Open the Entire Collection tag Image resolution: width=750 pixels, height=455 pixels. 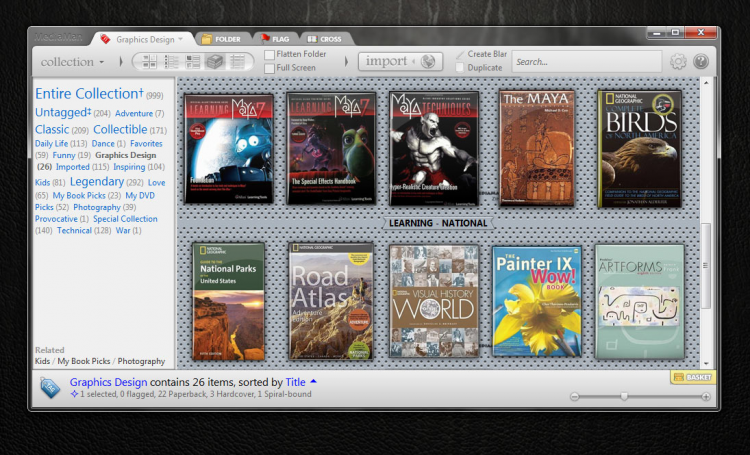[89, 93]
